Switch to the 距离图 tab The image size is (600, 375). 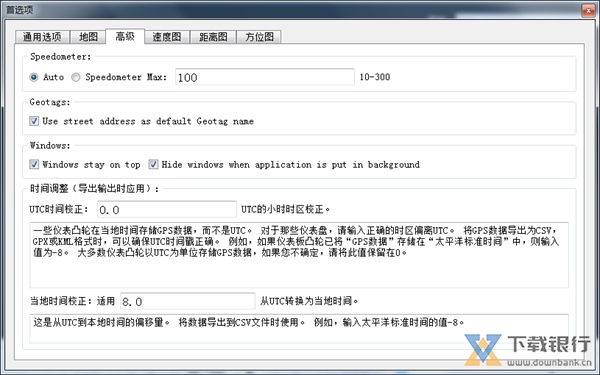click(213, 37)
